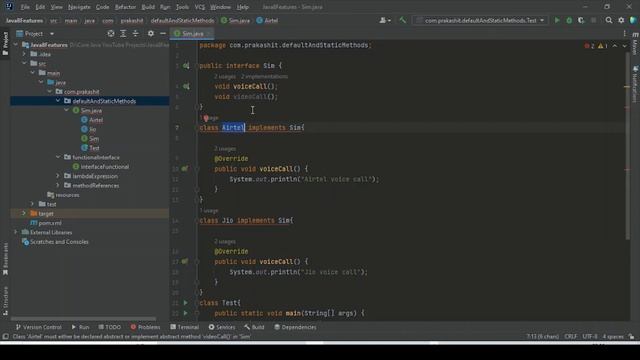Open the Terminal tool window

(x=184, y=327)
